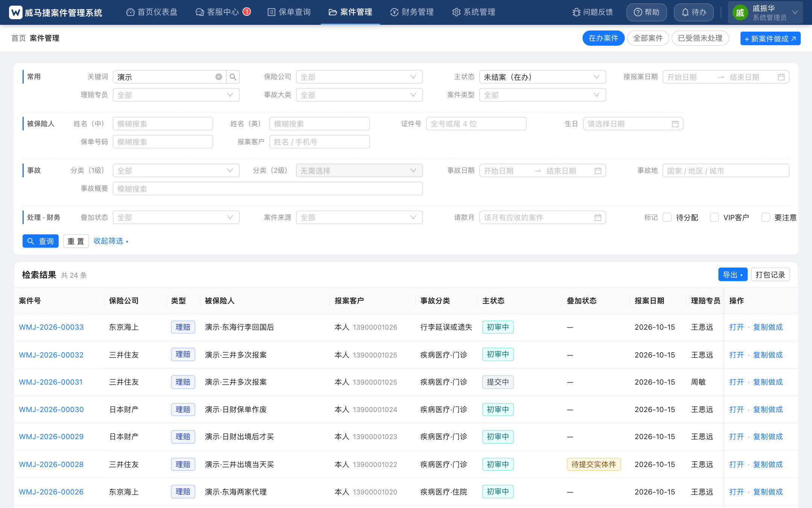Click the 报案客户 input field
This screenshot has height=508, width=812.
coord(320,142)
